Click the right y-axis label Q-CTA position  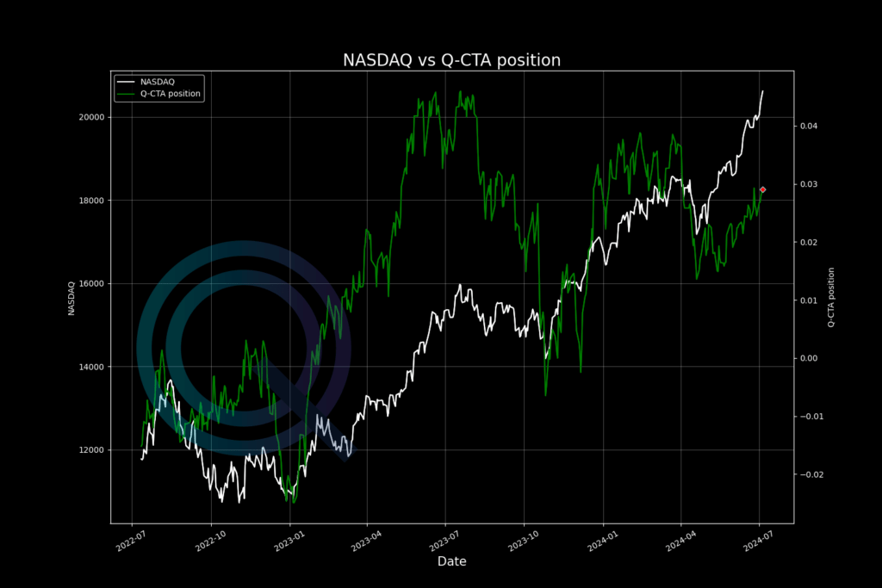tap(831, 297)
